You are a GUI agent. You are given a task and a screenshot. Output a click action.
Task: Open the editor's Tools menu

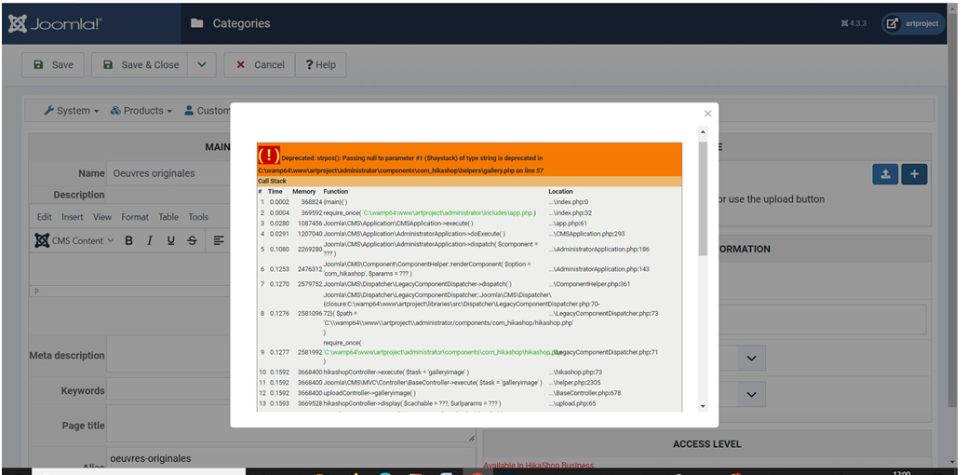(198, 217)
